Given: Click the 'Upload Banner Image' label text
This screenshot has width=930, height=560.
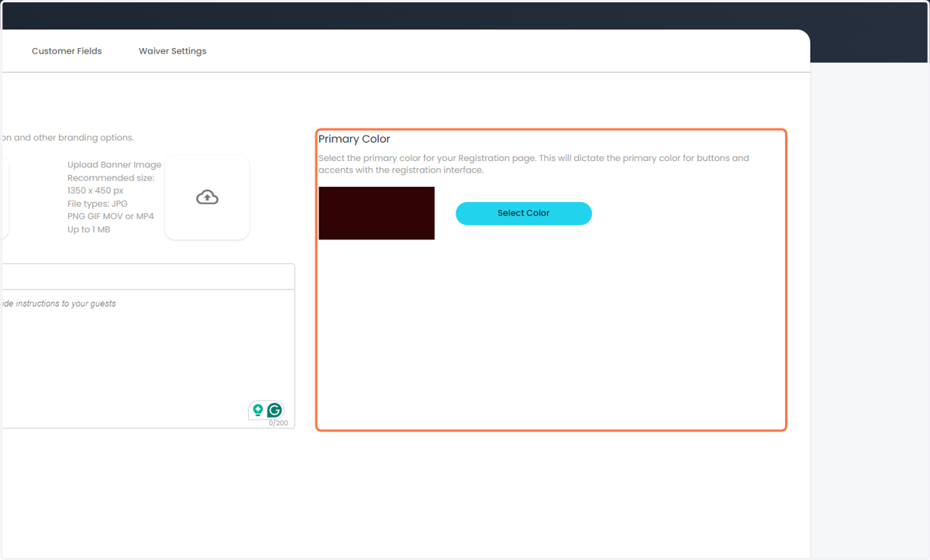Looking at the screenshot, I should pyautogui.click(x=115, y=165).
